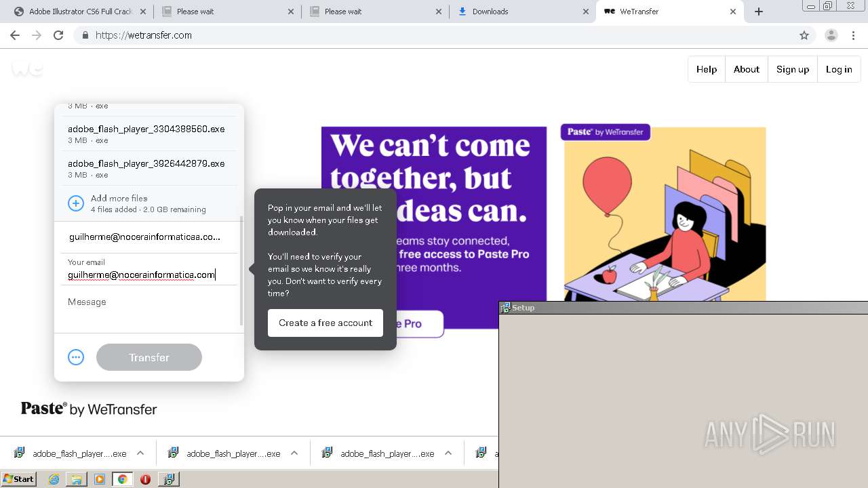868x488 pixels.
Task: Click the plus icon to add more files
Action: coord(76,203)
